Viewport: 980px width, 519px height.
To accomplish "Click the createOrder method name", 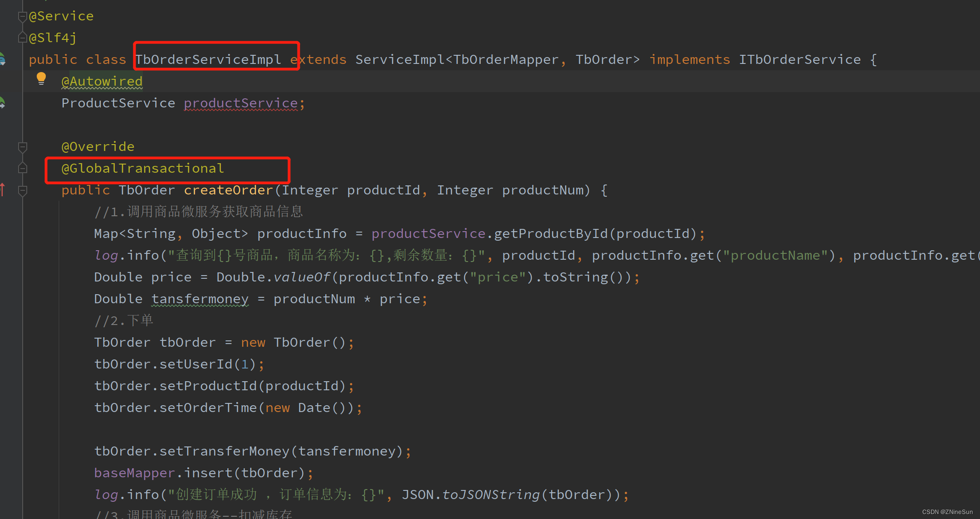I will pyautogui.click(x=229, y=190).
